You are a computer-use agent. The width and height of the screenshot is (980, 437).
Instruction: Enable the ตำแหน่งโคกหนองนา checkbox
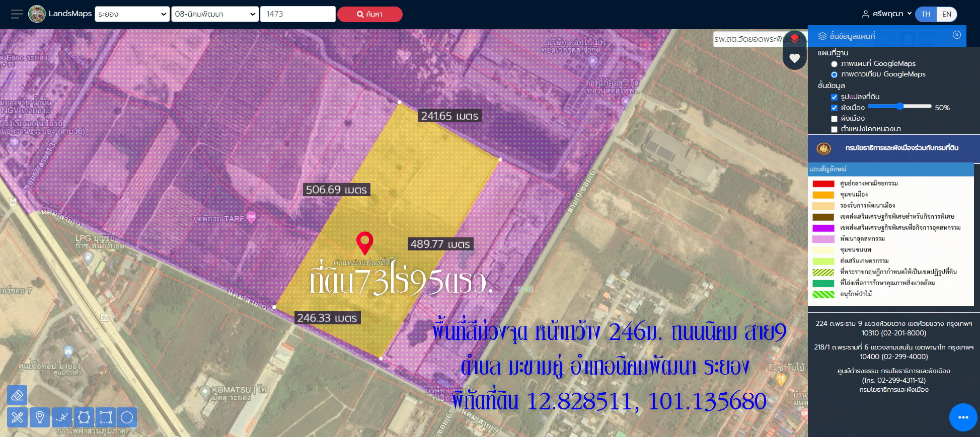[834, 129]
